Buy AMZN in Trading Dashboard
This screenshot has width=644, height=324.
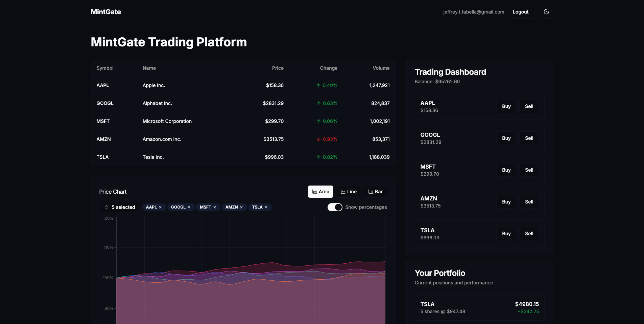(x=506, y=202)
